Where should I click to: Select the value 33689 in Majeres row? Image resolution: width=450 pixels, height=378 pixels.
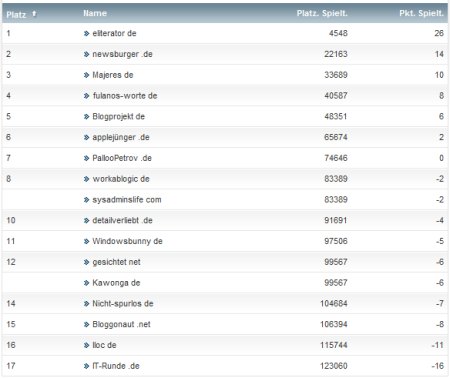pyautogui.click(x=336, y=75)
